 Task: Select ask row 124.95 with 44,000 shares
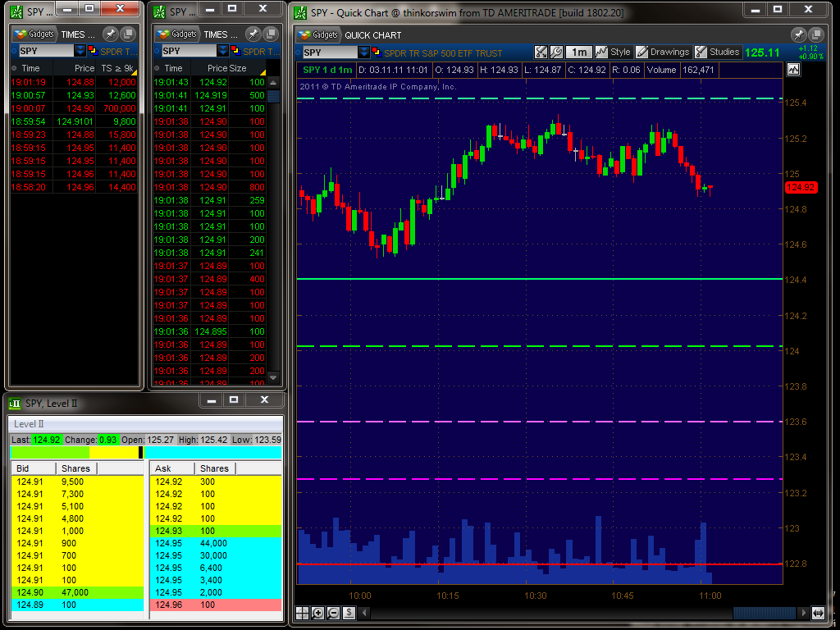coord(217,543)
